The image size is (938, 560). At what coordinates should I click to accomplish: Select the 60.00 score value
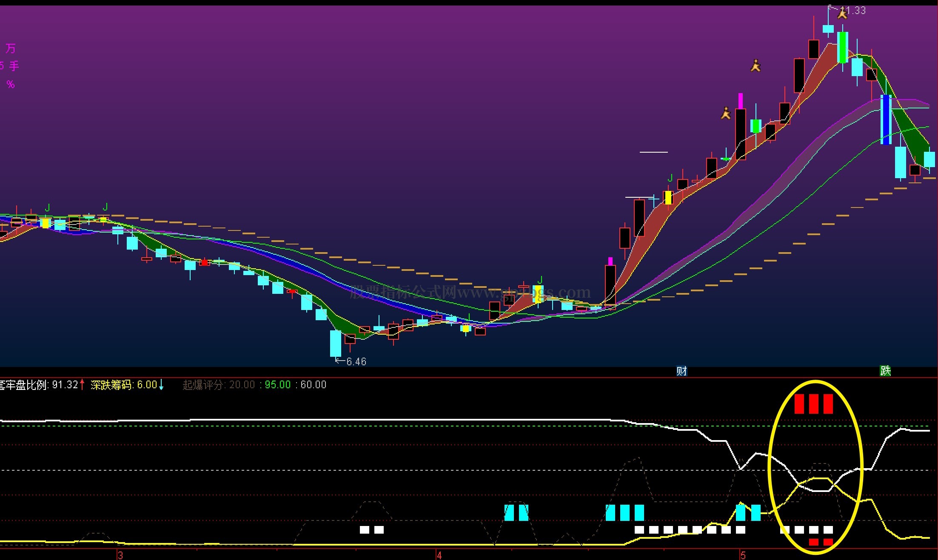pos(314,385)
